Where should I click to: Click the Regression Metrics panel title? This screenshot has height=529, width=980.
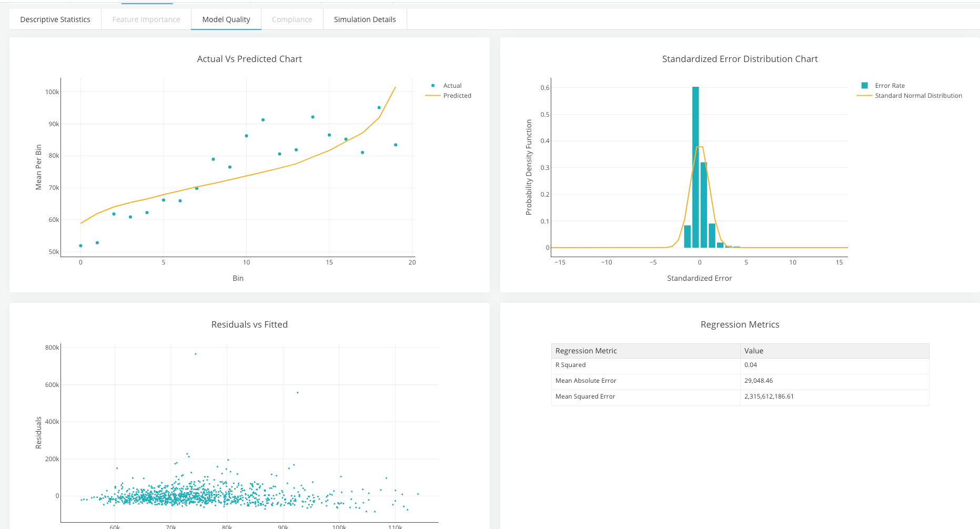[740, 324]
